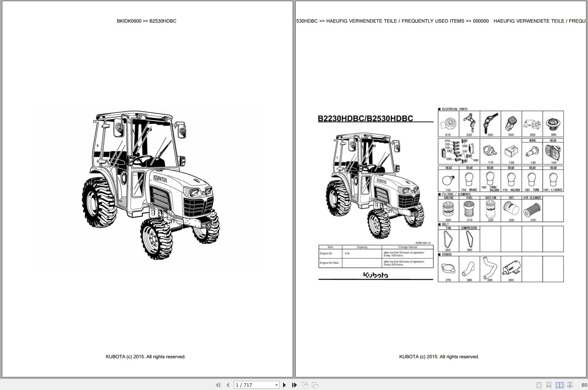Click the Kubota logo under the table
Screen dimensions: 588x390
(x=376, y=275)
